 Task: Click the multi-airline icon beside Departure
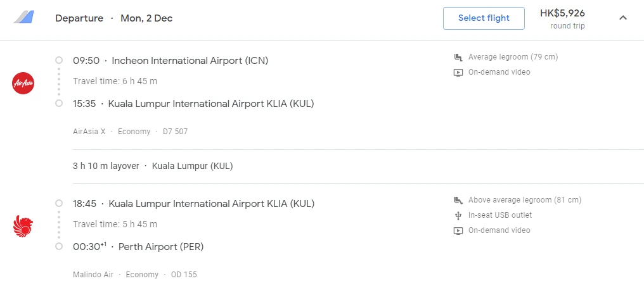pyautogui.click(x=24, y=18)
